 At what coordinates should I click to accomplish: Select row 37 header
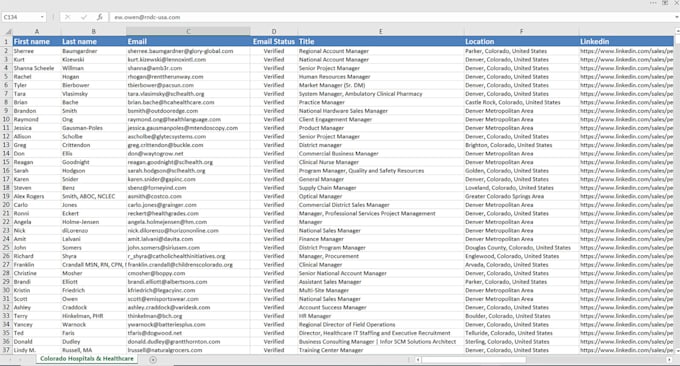point(7,350)
